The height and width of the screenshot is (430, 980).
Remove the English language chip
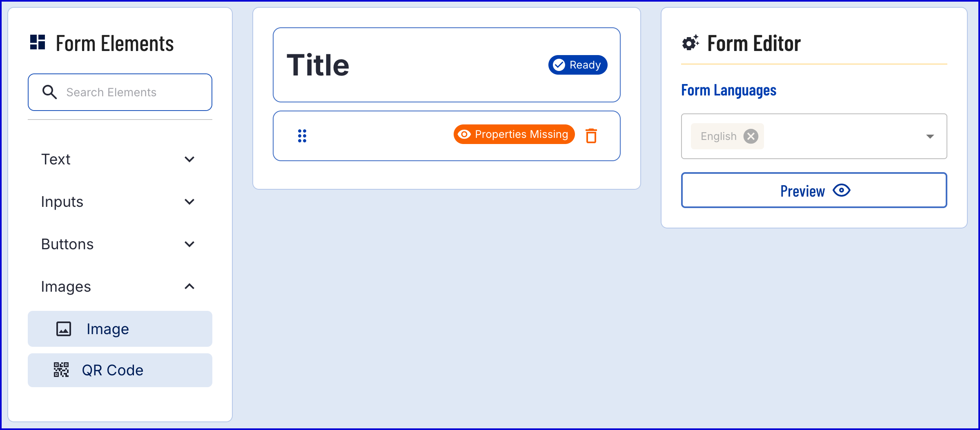point(751,136)
